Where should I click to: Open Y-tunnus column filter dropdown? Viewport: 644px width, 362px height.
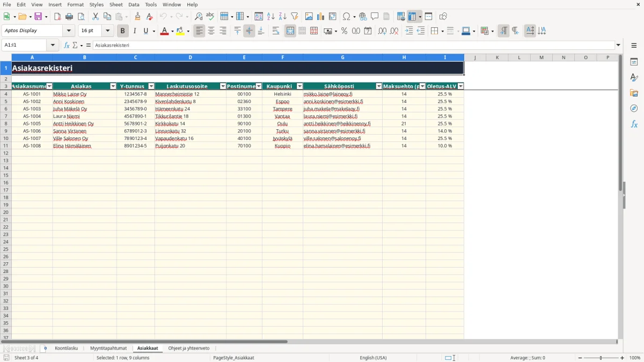151,86
